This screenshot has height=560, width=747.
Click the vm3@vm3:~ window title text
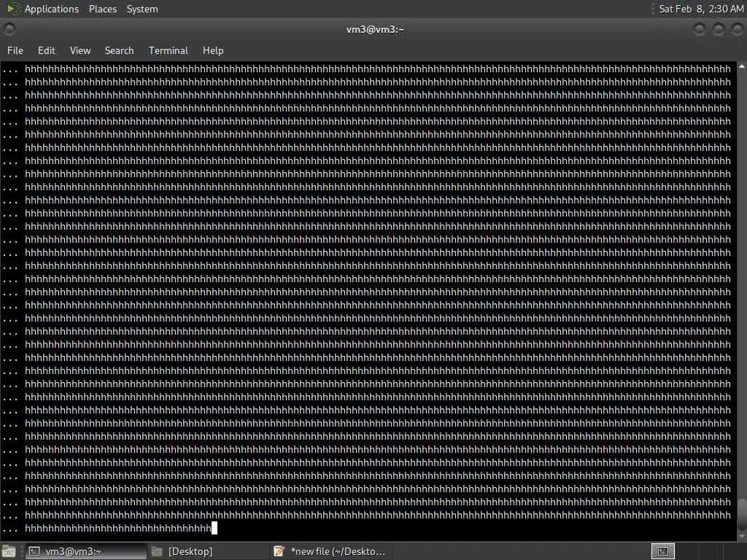pyautogui.click(x=375, y=29)
